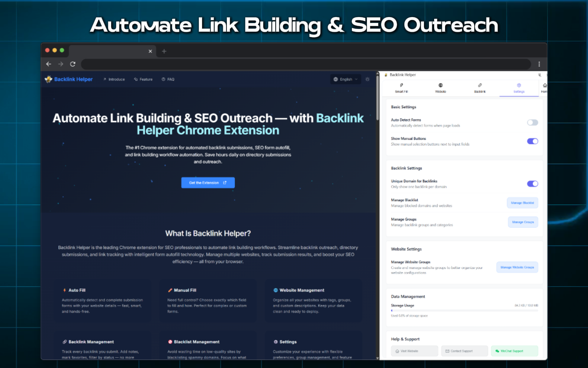Click the Backlink Helper bee logo
This screenshot has width=588, height=368.
click(48, 79)
